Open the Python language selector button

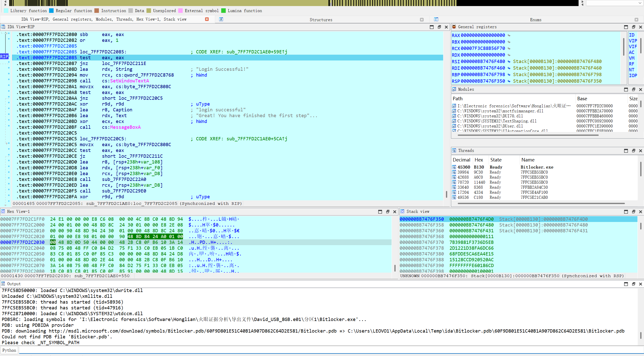click(x=9, y=350)
